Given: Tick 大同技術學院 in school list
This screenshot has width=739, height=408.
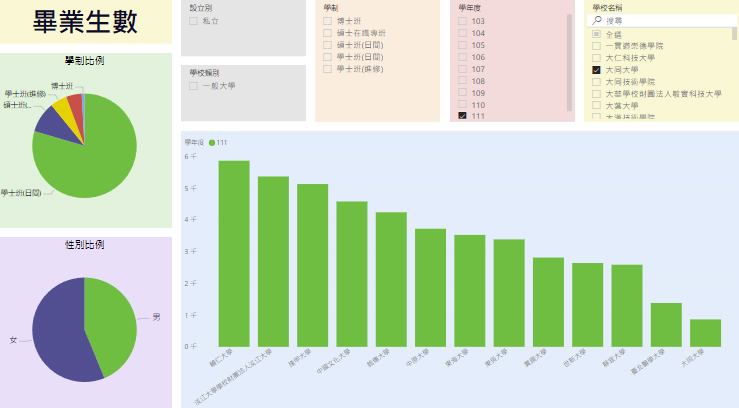Looking at the screenshot, I should (596, 82).
